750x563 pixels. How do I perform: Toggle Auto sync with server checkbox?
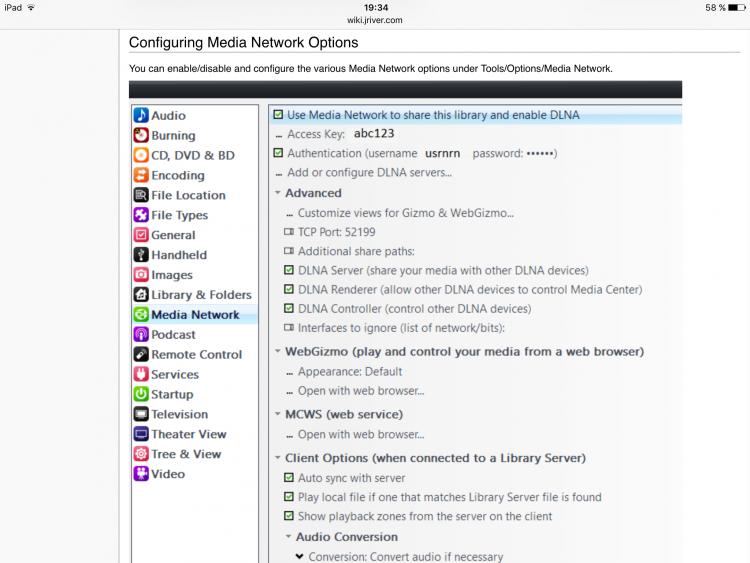[x=288, y=478]
